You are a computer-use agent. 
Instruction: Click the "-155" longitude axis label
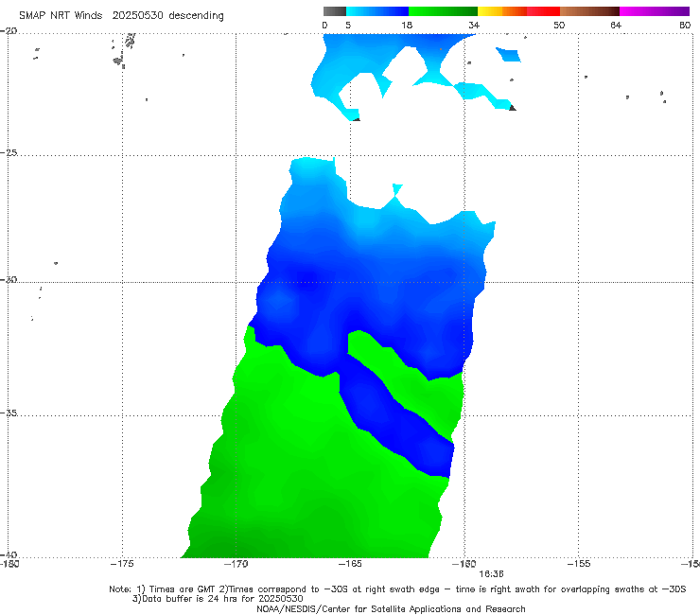coord(578,564)
